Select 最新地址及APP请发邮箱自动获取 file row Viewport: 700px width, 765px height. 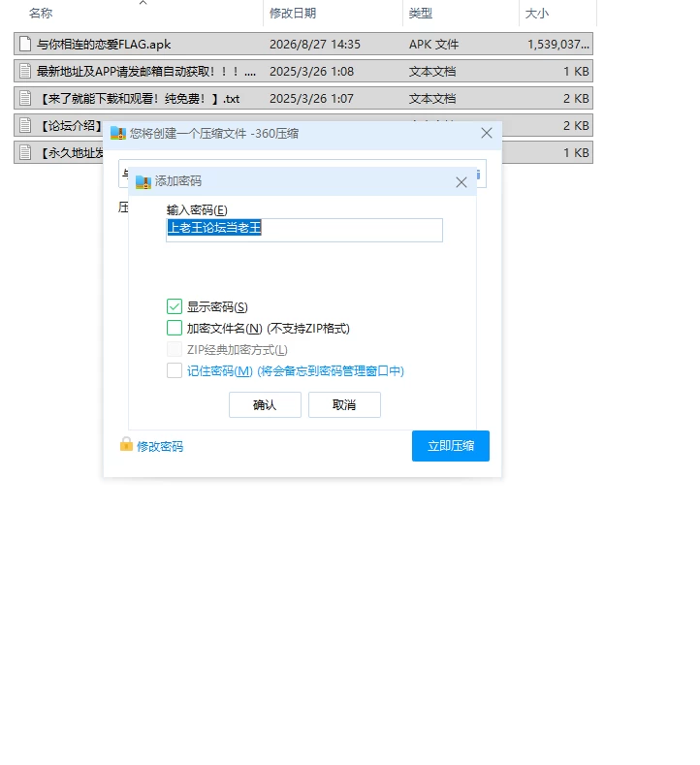(x=303, y=71)
